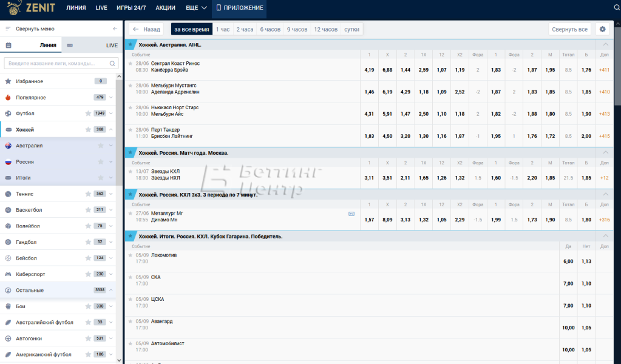Click the Американский футбол icon

pyautogui.click(x=8, y=354)
